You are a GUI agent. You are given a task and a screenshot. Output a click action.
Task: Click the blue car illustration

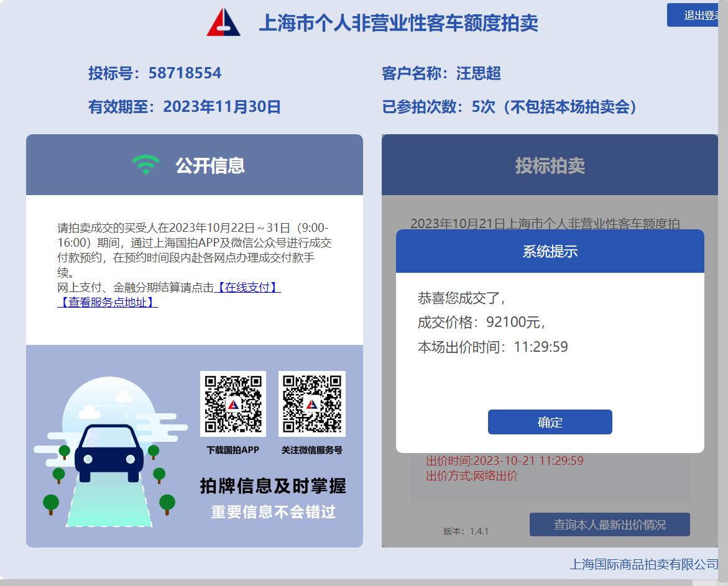coord(109,453)
